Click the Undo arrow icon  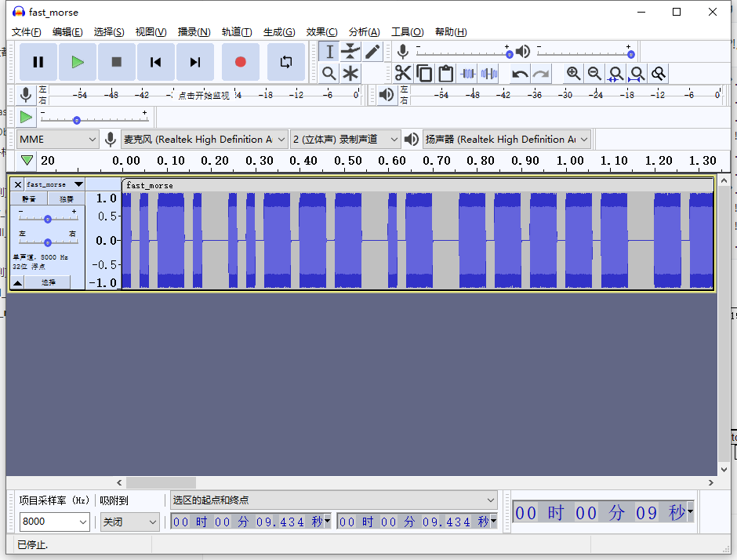coord(519,74)
